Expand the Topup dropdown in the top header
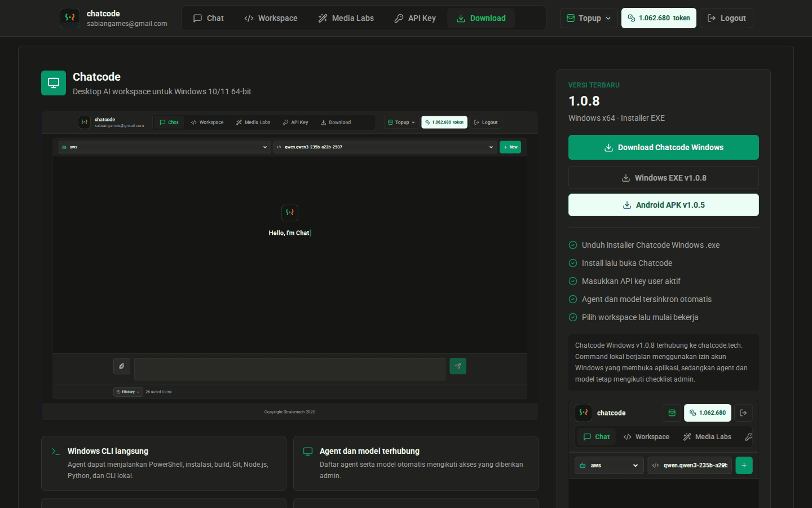The image size is (812, 508). (x=588, y=18)
